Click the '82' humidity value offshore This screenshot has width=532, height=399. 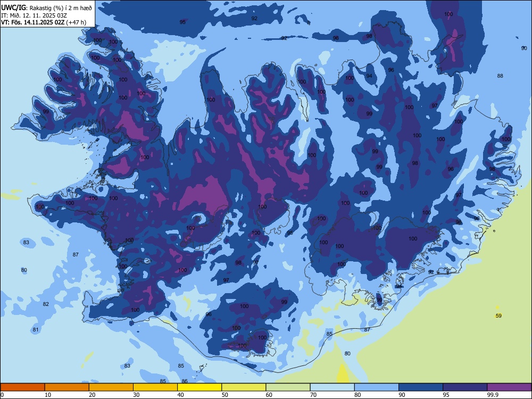46,304
